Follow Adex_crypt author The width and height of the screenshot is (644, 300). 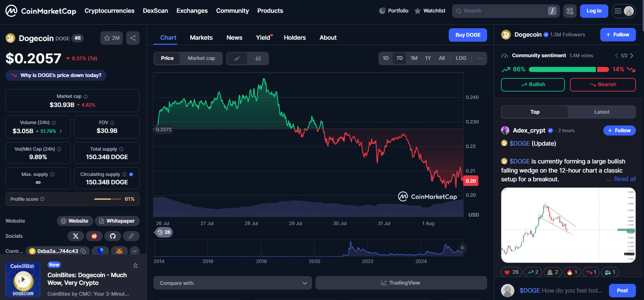(619, 130)
